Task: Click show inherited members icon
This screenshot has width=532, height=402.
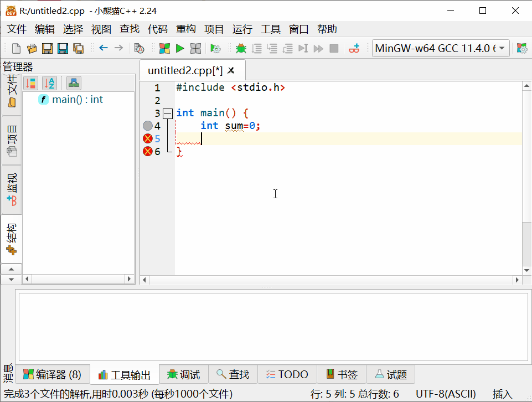Action: click(74, 83)
